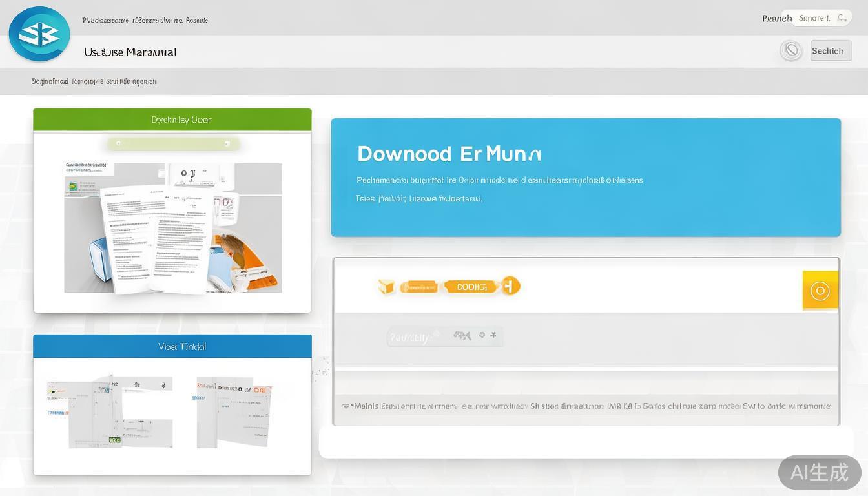The height and width of the screenshot is (496, 868).
Task: Open the User Manual header item
Action: tap(130, 52)
